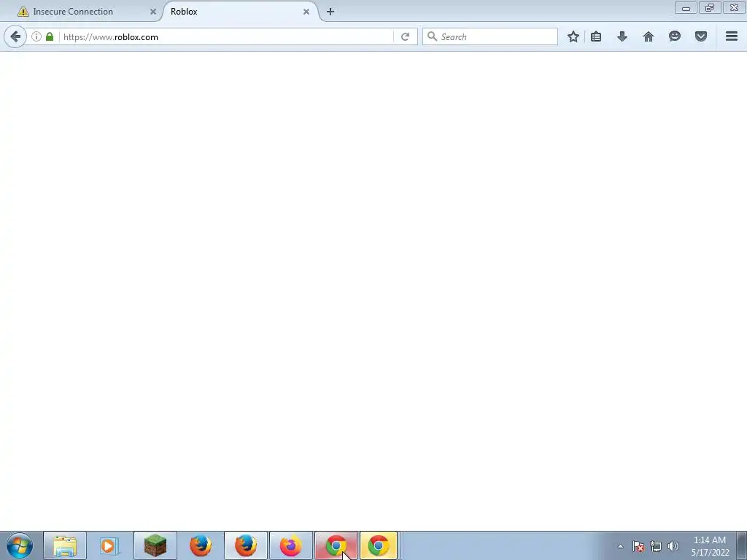Open Windows Explorer from taskbar
Viewport: 747px width, 560px height.
click(65, 545)
